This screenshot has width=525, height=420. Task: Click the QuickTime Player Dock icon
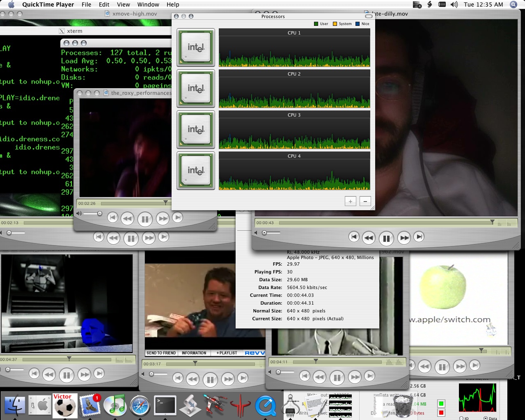tap(266, 406)
